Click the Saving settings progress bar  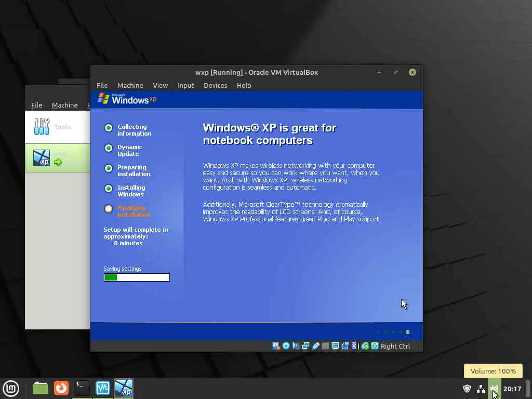[x=137, y=277]
